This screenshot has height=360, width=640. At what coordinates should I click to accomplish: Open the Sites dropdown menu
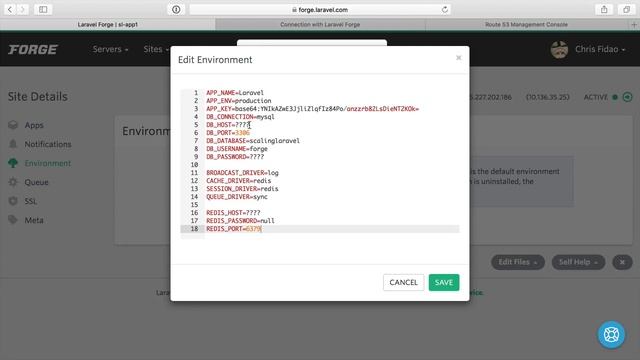[156, 49]
